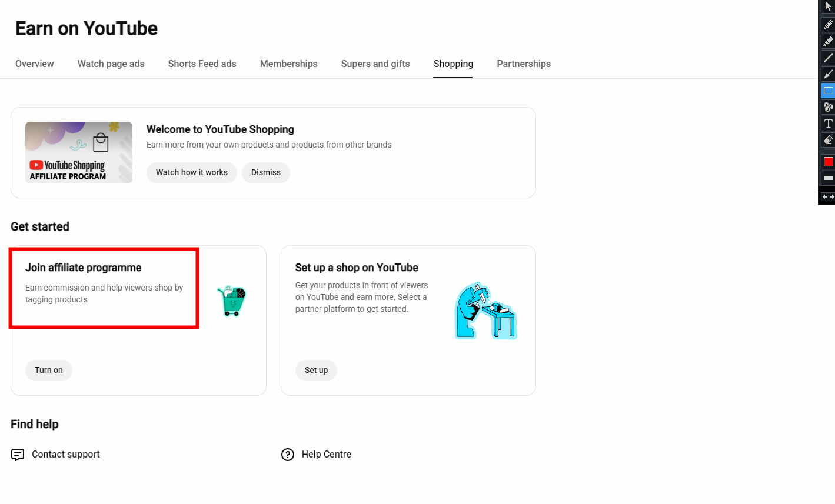
Task: Select the arrow drawing tool
Action: 828,74
